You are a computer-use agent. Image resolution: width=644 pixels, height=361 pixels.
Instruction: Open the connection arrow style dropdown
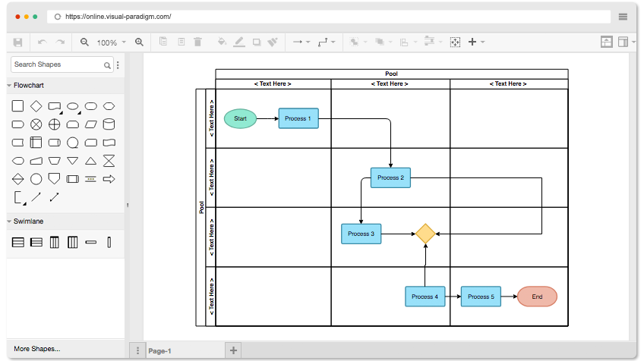(301, 42)
